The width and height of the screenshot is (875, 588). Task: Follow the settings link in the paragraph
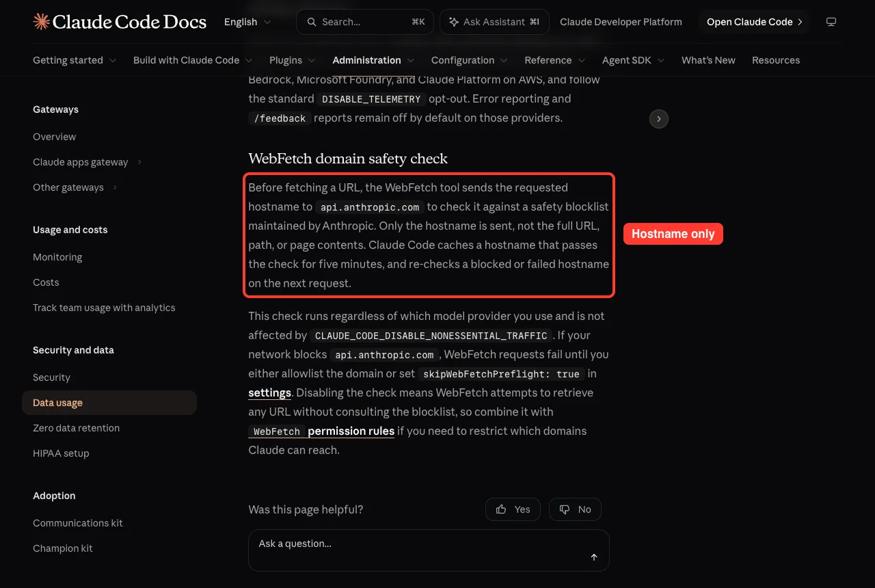coord(270,392)
